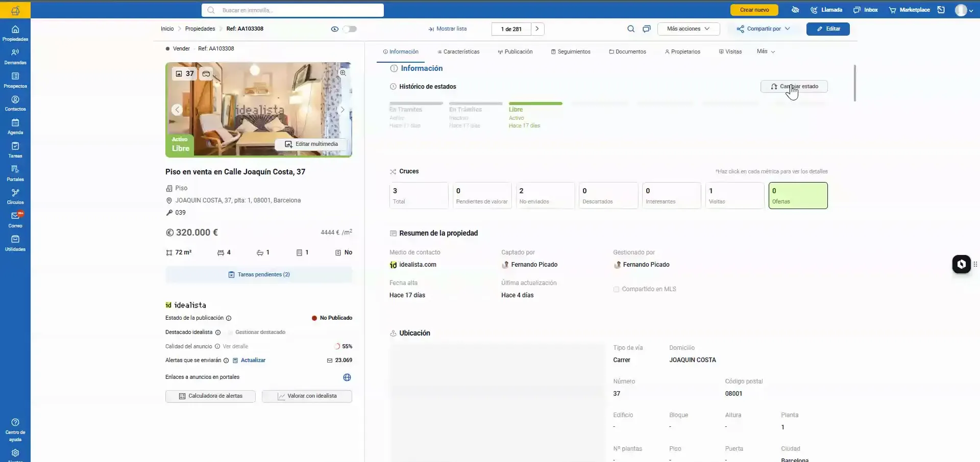980x462 pixels.
Task: Open Círculos in the sidebar
Action: (15, 196)
